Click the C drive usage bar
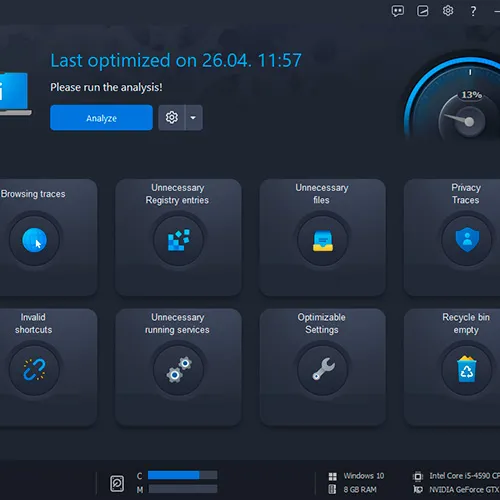500x500 pixels. click(x=182, y=475)
